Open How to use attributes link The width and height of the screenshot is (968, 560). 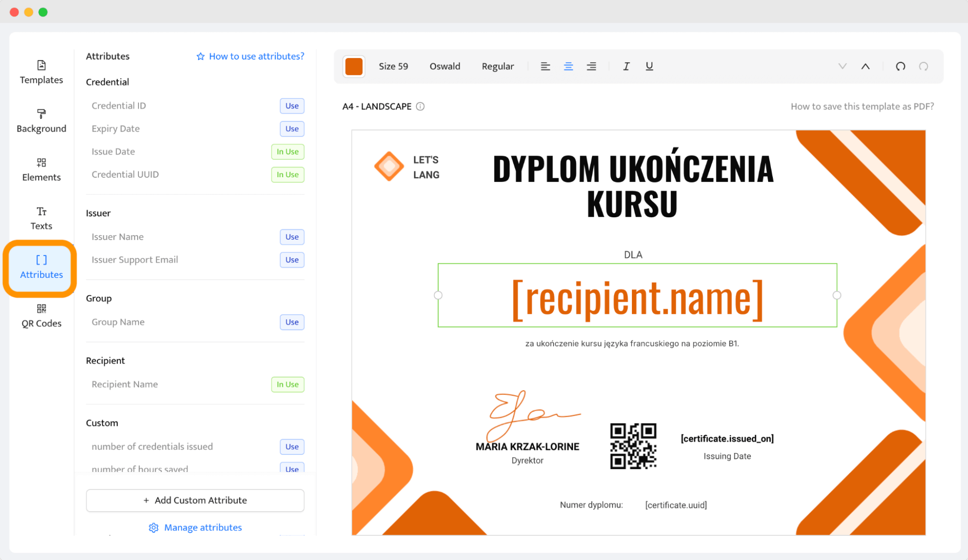click(x=250, y=56)
